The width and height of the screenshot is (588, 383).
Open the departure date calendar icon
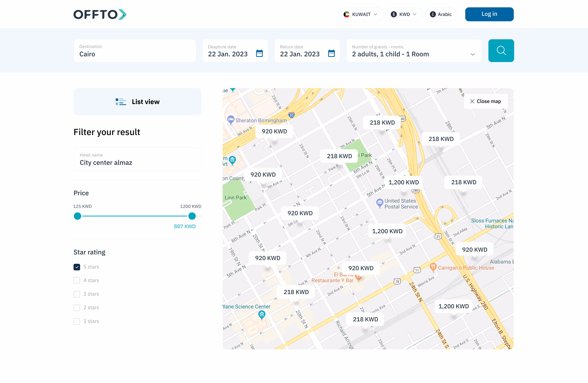click(x=259, y=53)
